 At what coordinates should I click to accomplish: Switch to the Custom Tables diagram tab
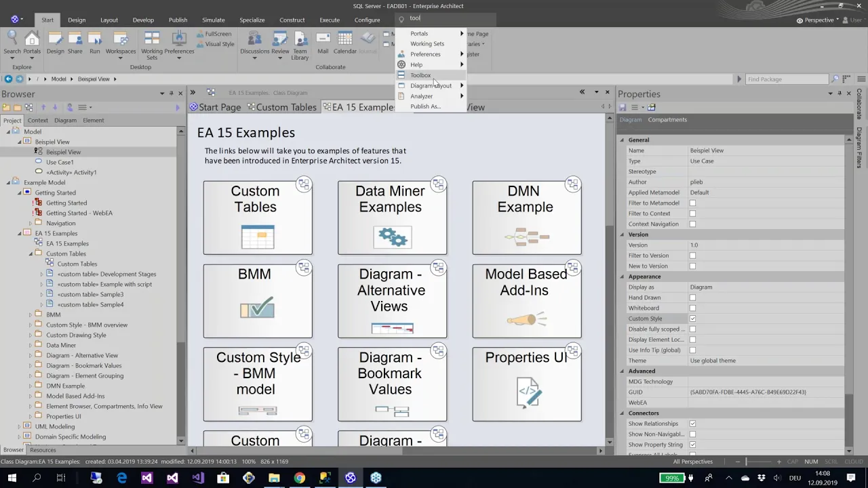pos(281,107)
